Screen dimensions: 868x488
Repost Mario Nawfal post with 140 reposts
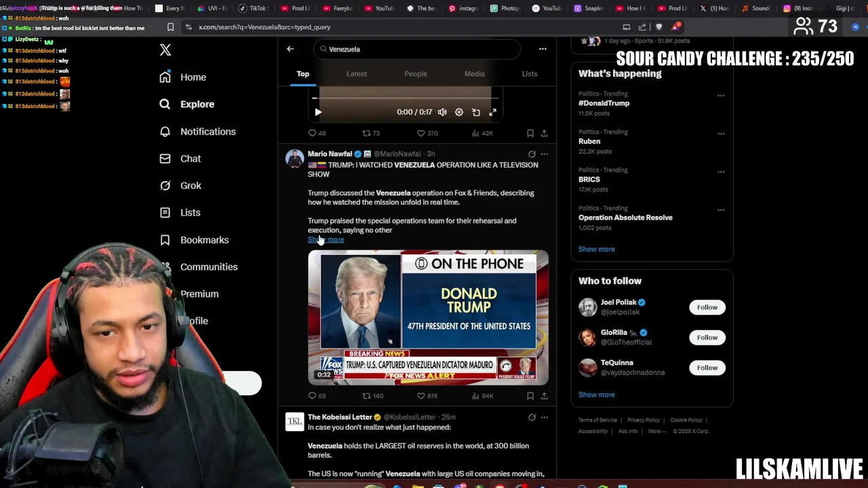373,396
